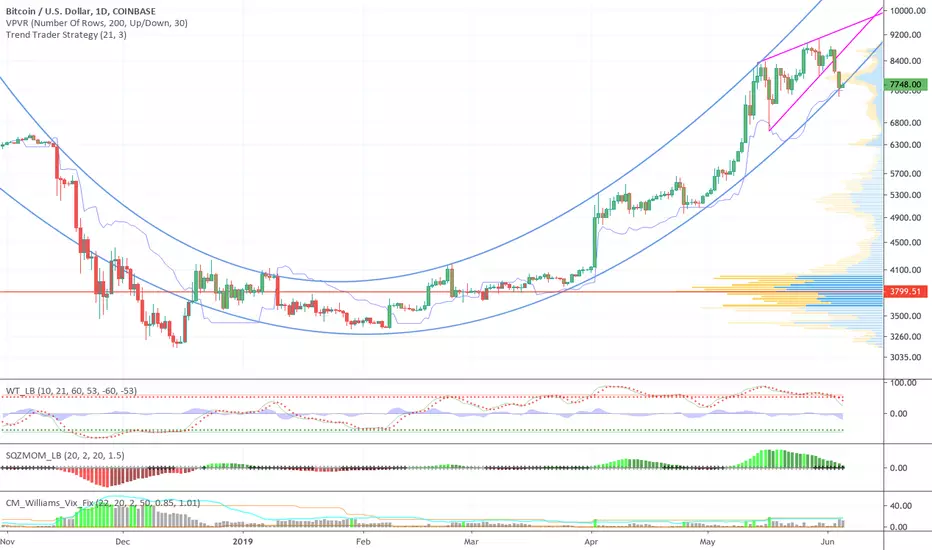Screen dimensions: 932x550
Task: Click the Apr label on time axis
Action: pos(591,542)
